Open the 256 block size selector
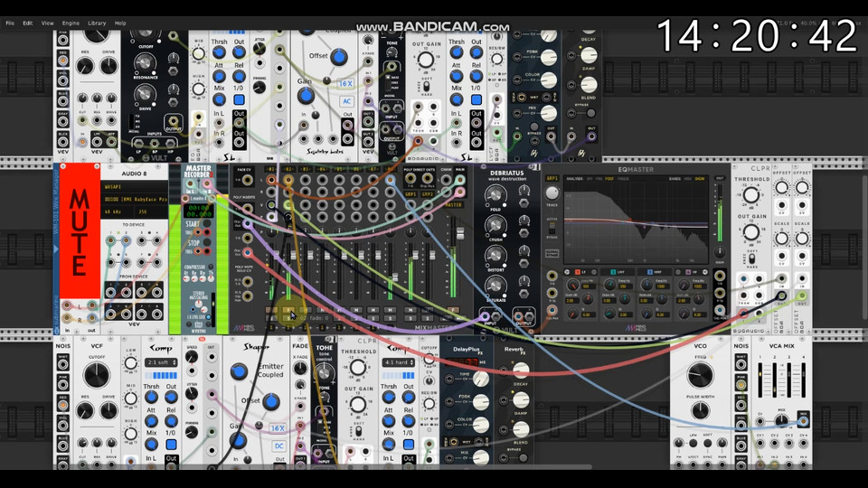Screen dimensions: 868x488 (151, 211)
